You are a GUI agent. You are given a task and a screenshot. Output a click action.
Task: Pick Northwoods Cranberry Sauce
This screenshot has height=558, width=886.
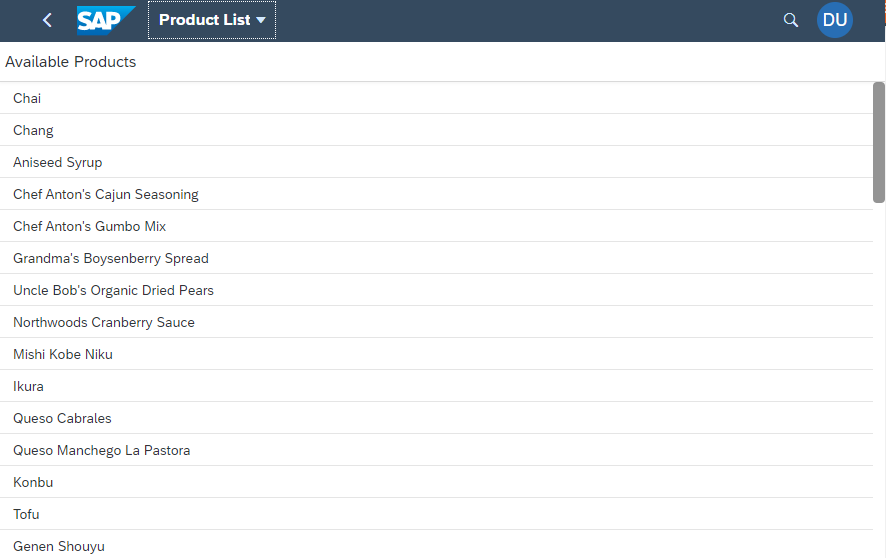point(104,322)
